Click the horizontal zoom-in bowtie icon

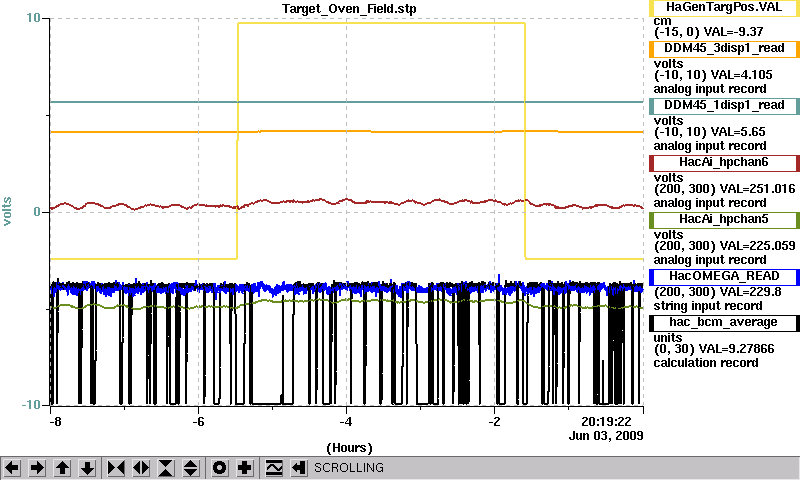coord(116,468)
